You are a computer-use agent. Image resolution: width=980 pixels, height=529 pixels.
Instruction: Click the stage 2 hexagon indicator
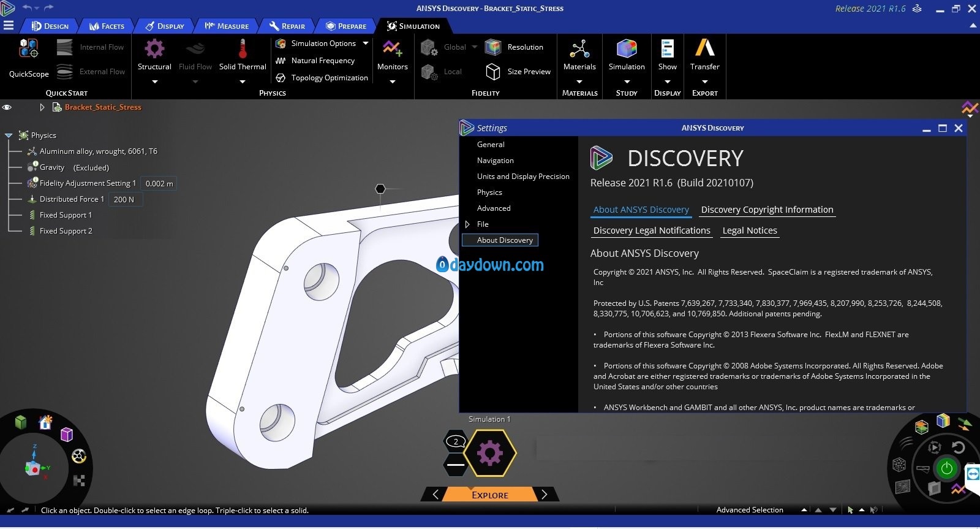click(x=456, y=441)
